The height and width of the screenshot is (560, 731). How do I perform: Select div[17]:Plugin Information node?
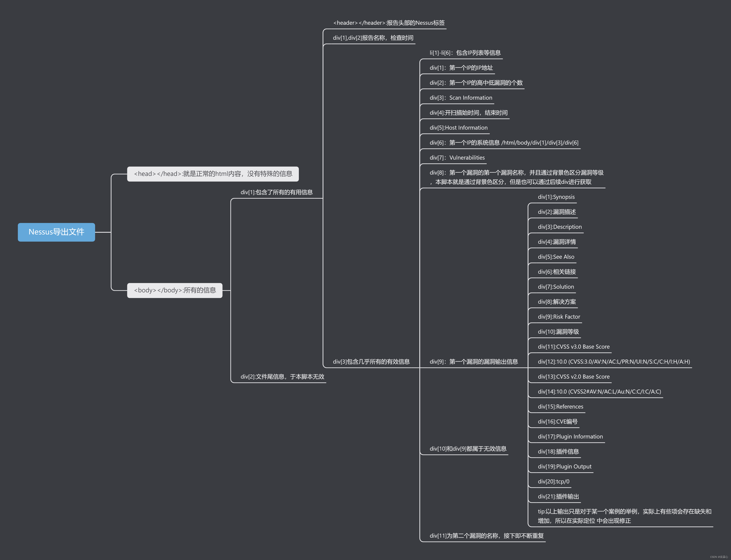tap(570, 437)
